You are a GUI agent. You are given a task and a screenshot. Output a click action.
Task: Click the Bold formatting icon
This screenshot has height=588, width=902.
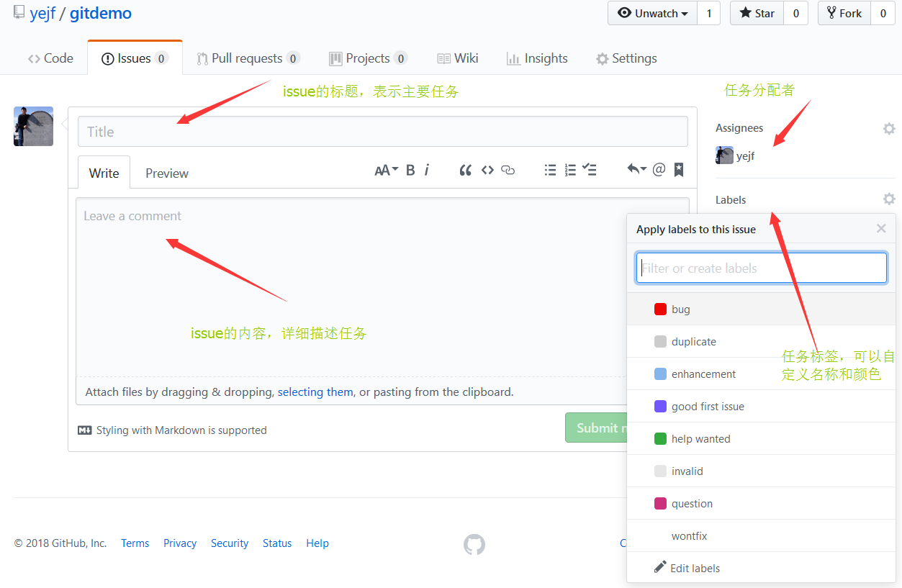(410, 170)
